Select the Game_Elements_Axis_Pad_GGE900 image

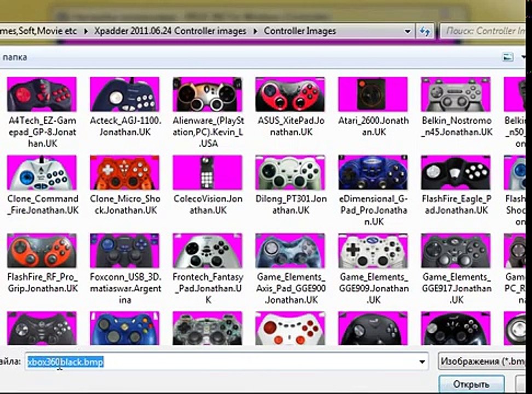[290, 251]
